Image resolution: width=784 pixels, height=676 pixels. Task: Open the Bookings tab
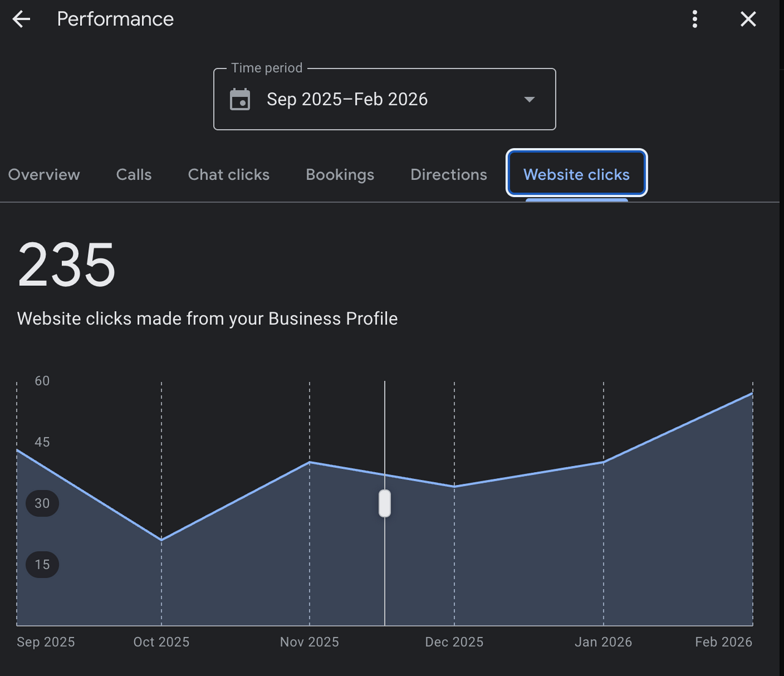pos(340,175)
